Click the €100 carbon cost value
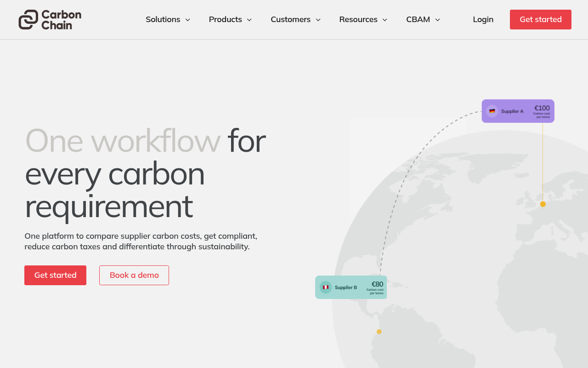This screenshot has height=368, width=588. pyautogui.click(x=542, y=108)
